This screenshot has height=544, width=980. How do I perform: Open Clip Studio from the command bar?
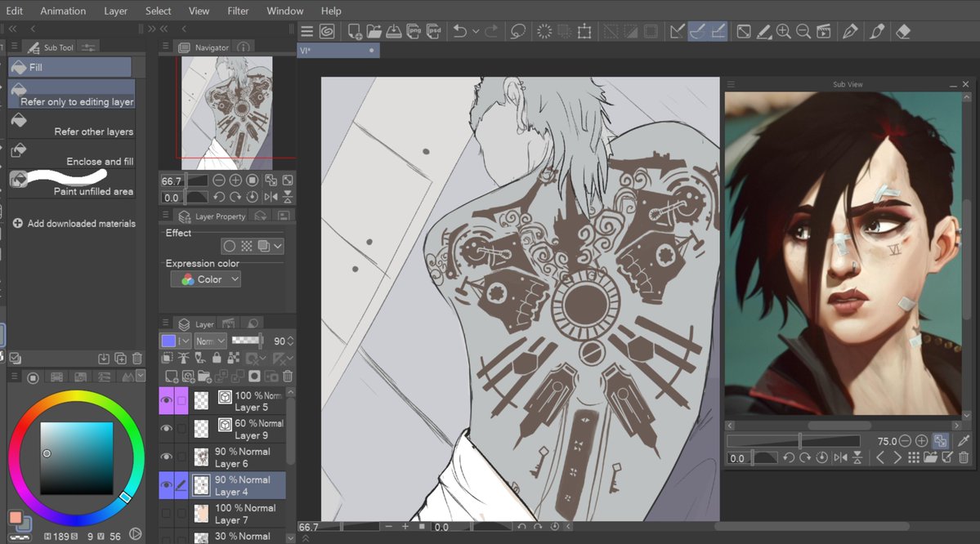327,31
